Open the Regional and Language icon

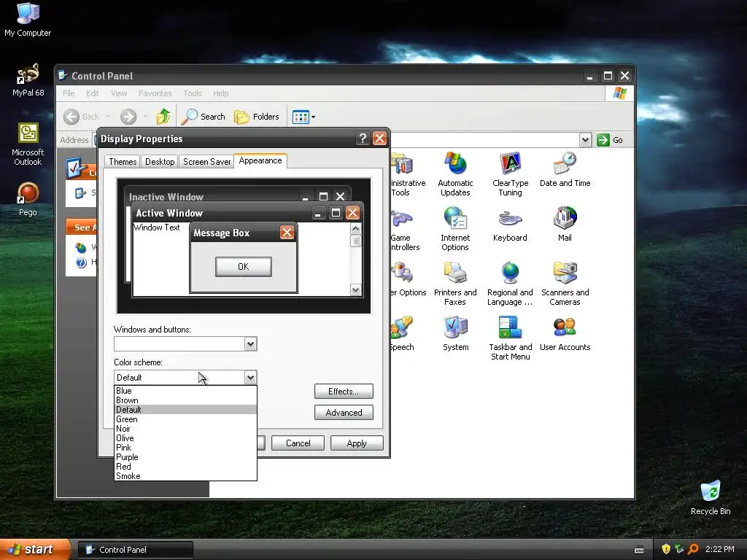tap(510, 284)
